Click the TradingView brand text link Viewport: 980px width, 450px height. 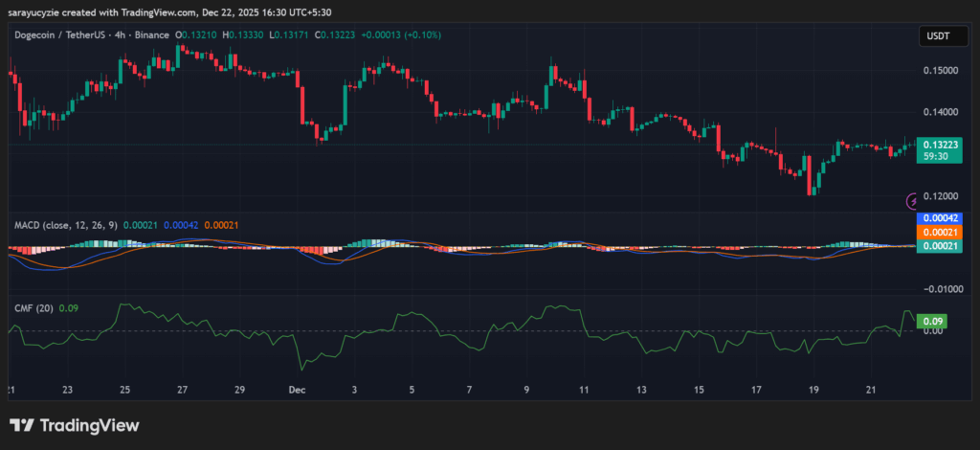tap(88, 425)
